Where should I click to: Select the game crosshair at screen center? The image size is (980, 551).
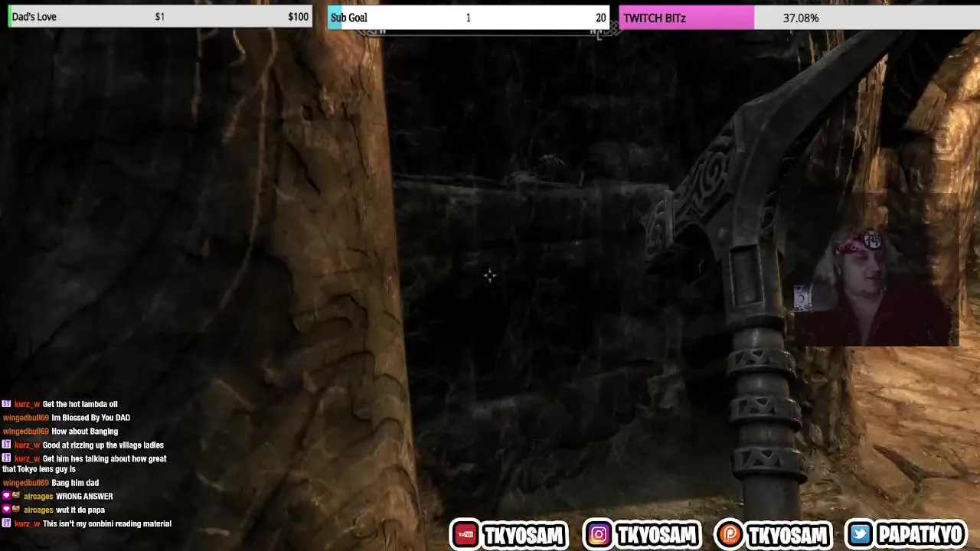tap(490, 275)
